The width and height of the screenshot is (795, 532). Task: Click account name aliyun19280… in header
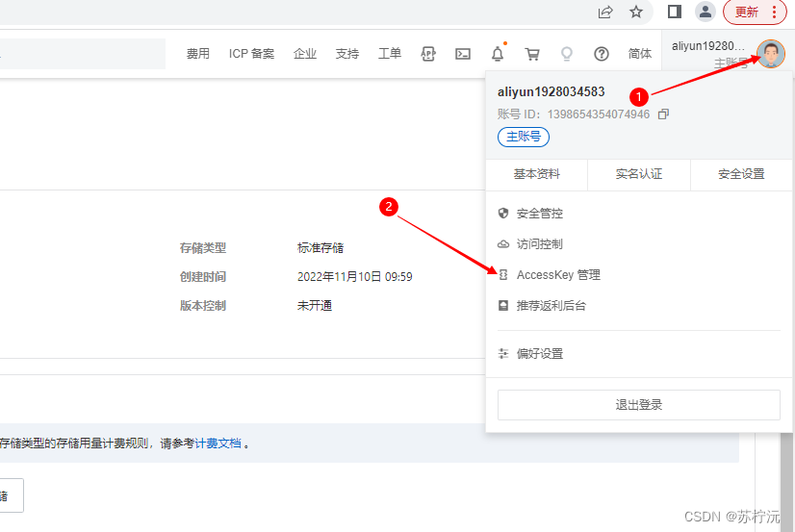pos(708,46)
